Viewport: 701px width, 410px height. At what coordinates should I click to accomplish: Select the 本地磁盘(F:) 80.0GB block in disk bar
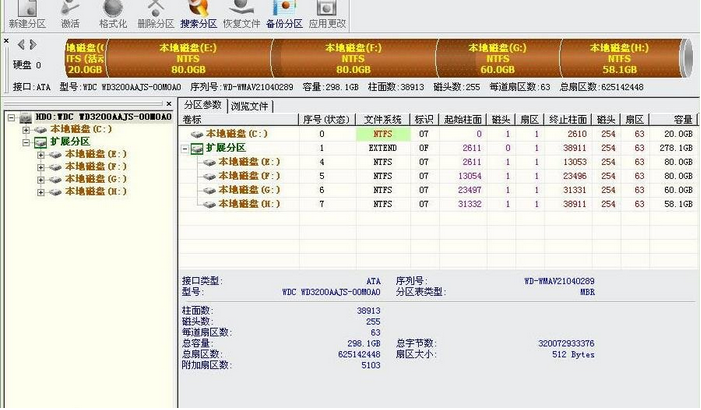[x=354, y=58]
